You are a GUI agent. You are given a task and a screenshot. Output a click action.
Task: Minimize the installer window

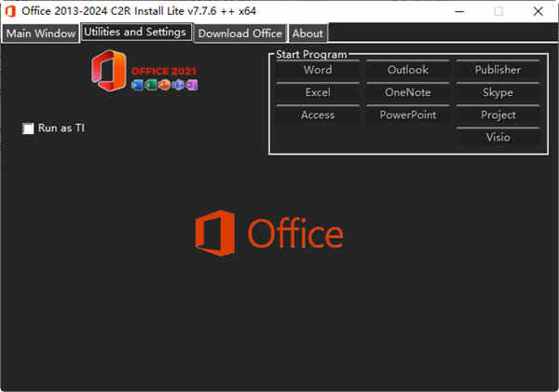point(456,11)
